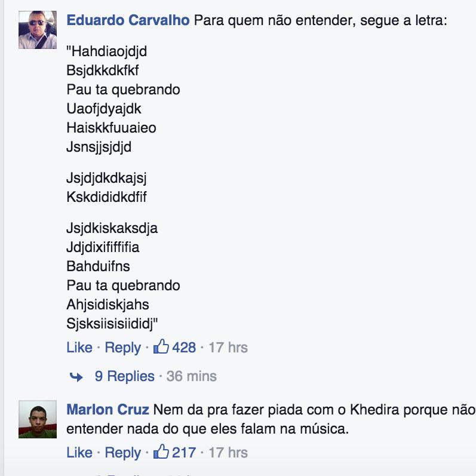Expand the 9 Replies thread

(124, 376)
